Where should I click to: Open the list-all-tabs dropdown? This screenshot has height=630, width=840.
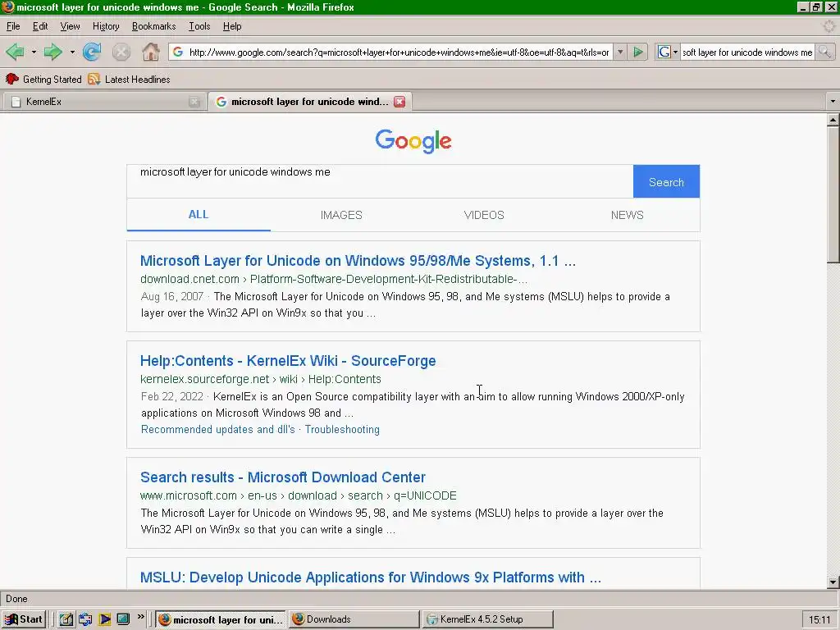(x=832, y=101)
